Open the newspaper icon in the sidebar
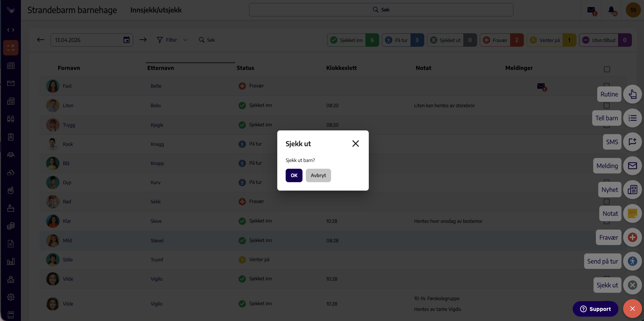This screenshot has width=644, height=321. click(11, 101)
